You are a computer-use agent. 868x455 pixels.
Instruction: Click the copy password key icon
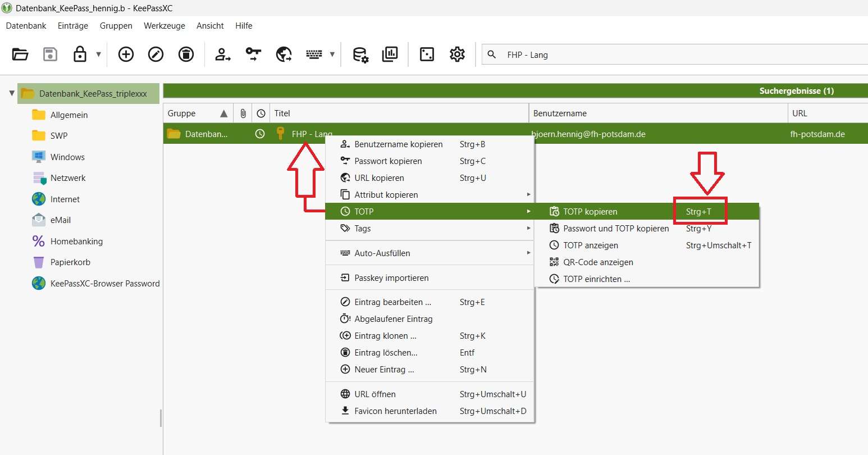point(253,54)
